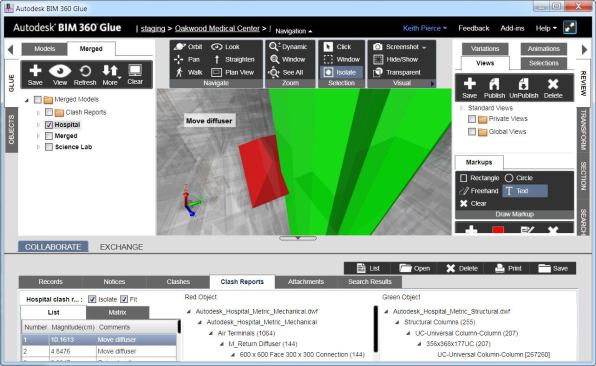The width and height of the screenshot is (596, 366).
Task: Click the UnPublish view icon
Action: pyautogui.click(x=523, y=88)
